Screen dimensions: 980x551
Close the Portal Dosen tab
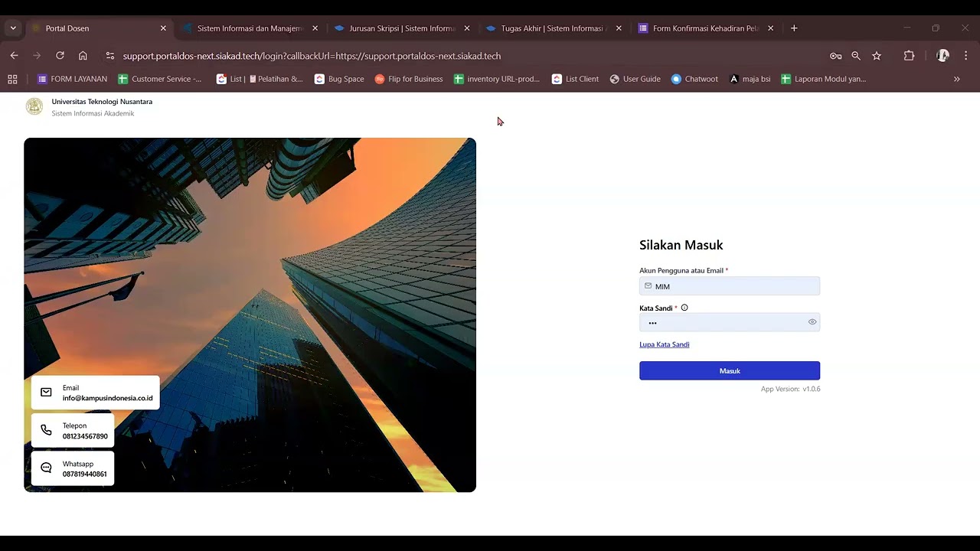click(x=163, y=28)
